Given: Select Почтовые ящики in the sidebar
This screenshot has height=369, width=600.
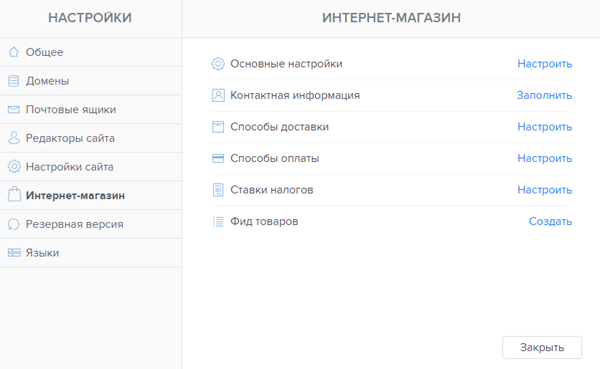Looking at the screenshot, I should pyautogui.click(x=91, y=109).
